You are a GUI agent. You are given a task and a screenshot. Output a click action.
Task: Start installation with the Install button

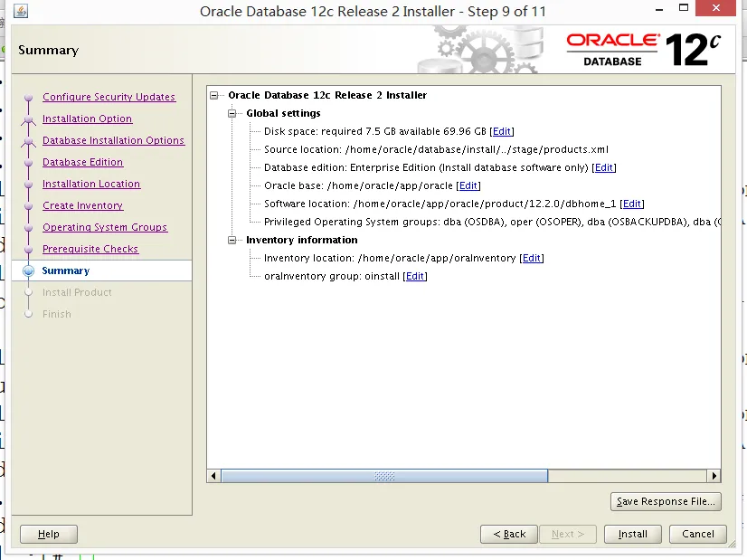(633, 535)
